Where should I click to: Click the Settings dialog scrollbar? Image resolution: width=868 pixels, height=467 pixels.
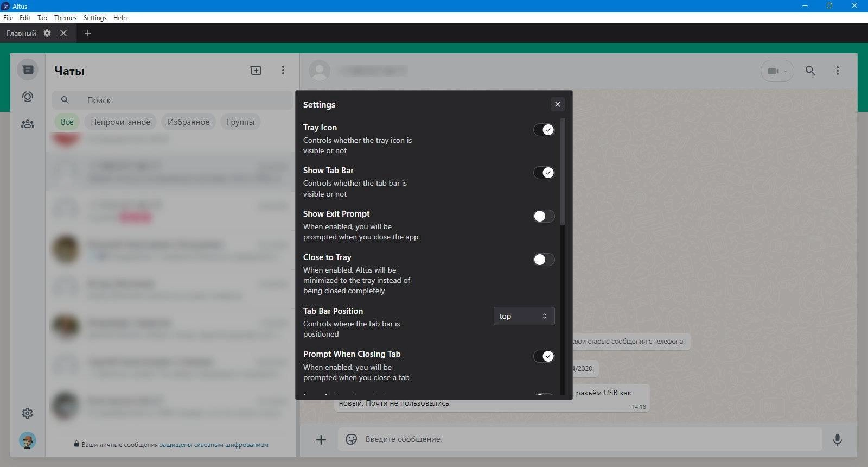pyautogui.click(x=563, y=171)
